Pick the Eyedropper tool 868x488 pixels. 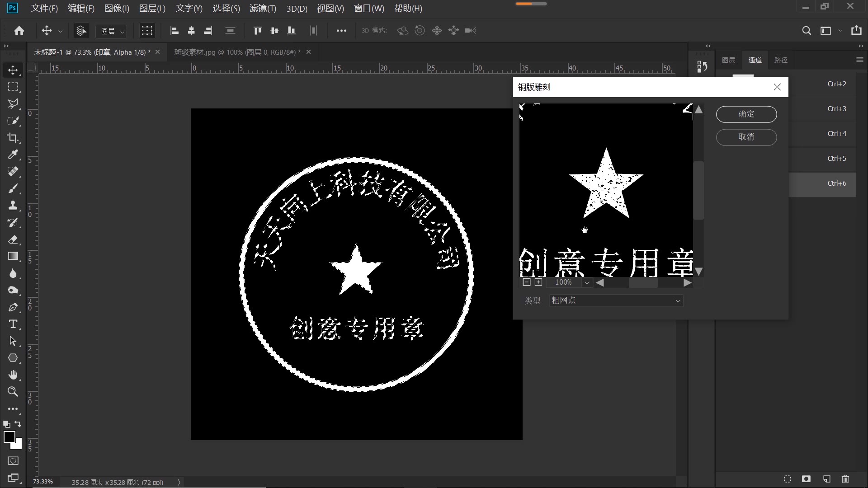coord(13,155)
